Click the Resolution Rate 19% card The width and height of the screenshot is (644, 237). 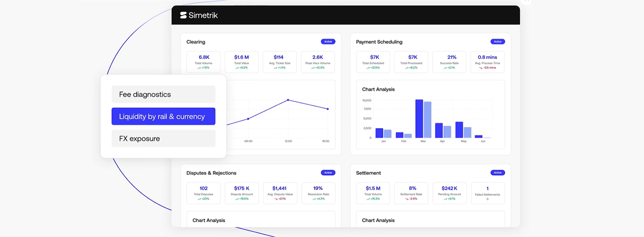point(318,193)
